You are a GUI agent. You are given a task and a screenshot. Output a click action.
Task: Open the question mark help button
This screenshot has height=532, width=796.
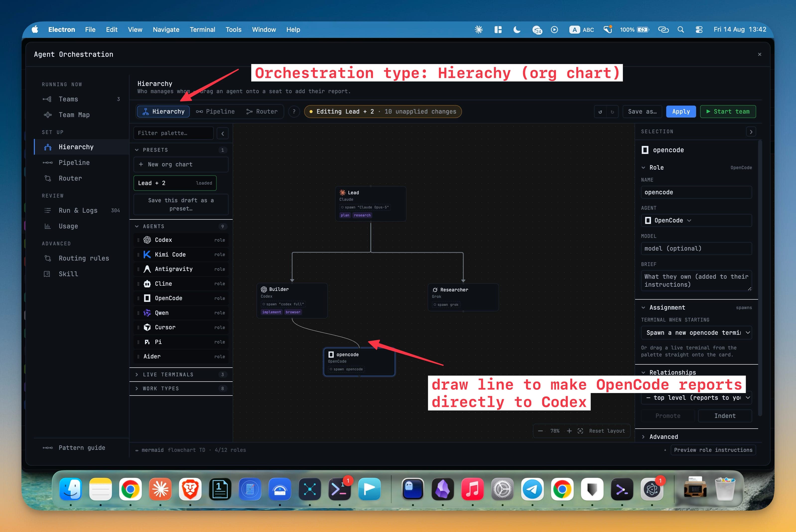click(294, 112)
